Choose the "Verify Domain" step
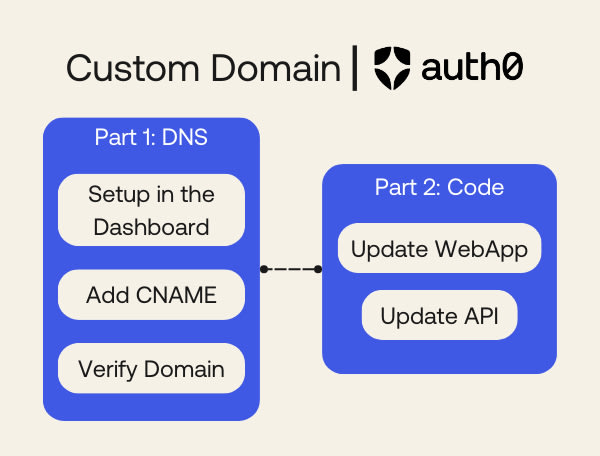 click(x=151, y=369)
